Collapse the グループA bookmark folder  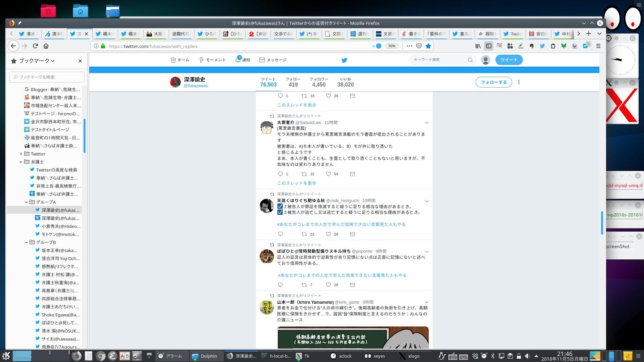(26, 202)
